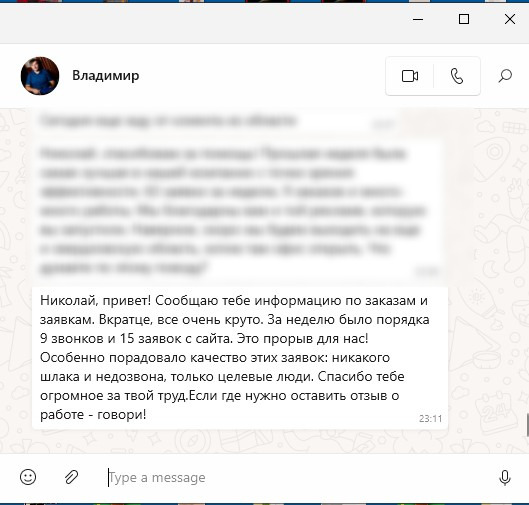
Task: Open the emoji picker
Action: 28,477
